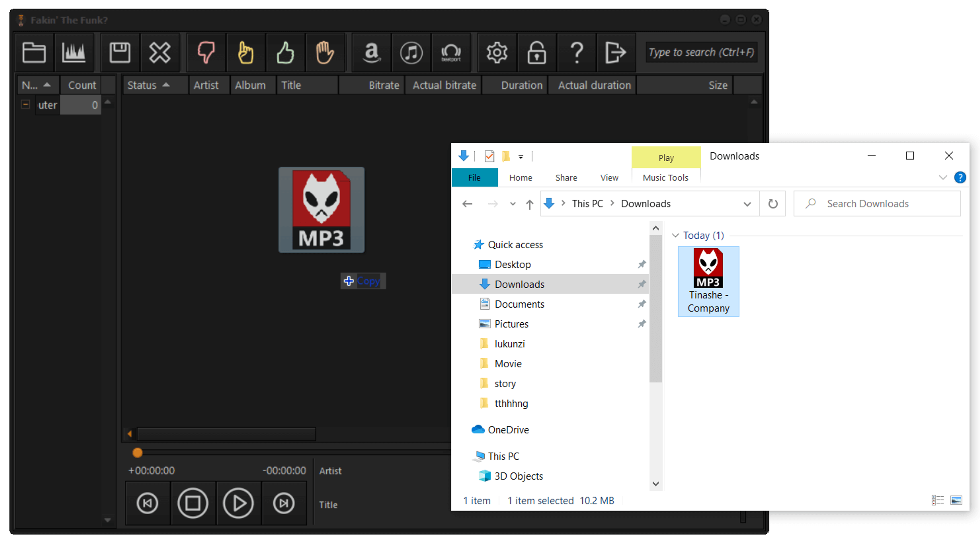This screenshot has height=545, width=980.
Task: Open the Home ribbon tab
Action: [x=520, y=178]
